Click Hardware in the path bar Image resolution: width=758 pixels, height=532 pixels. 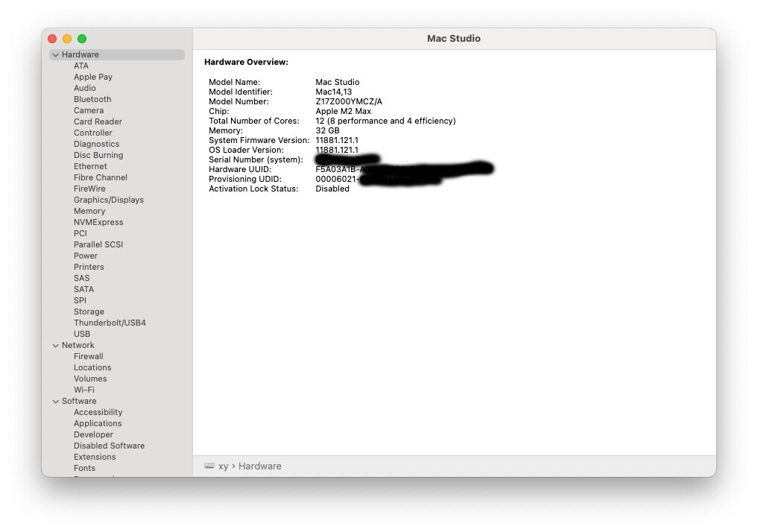(x=260, y=466)
